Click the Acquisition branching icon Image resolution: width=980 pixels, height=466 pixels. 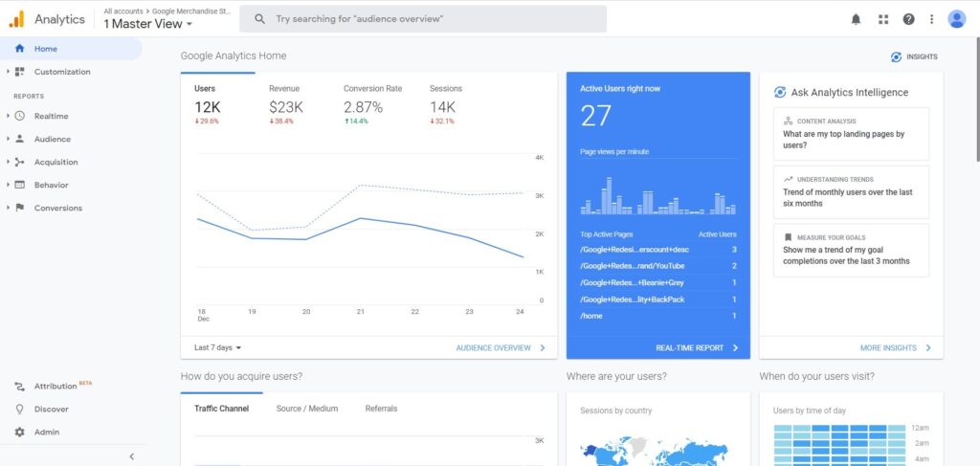coord(19,162)
